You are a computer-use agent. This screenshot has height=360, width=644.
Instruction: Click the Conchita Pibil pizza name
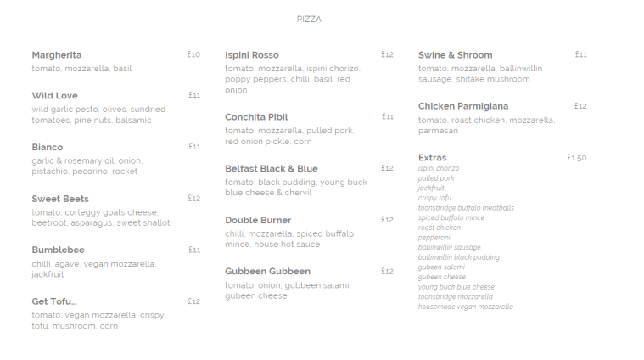[x=256, y=117]
